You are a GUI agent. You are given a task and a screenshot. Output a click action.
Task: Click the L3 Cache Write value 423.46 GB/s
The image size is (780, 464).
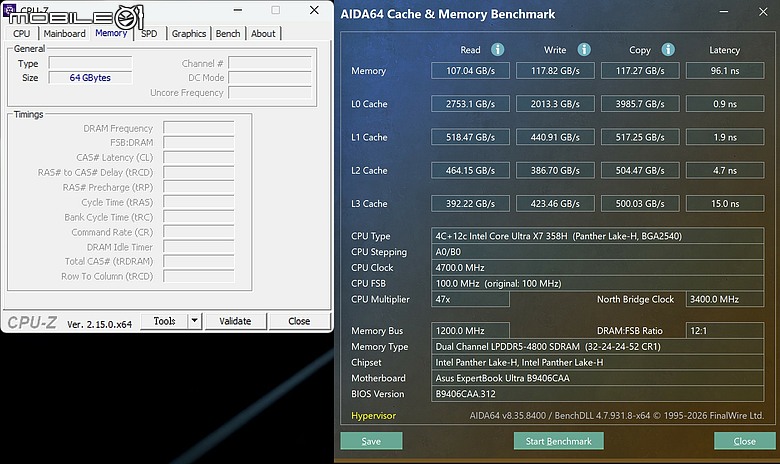coord(555,203)
